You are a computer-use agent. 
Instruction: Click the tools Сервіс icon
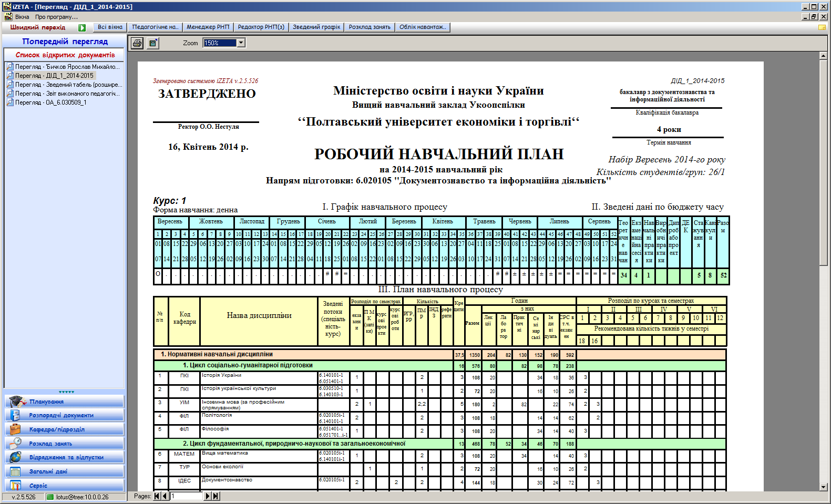tap(16, 486)
